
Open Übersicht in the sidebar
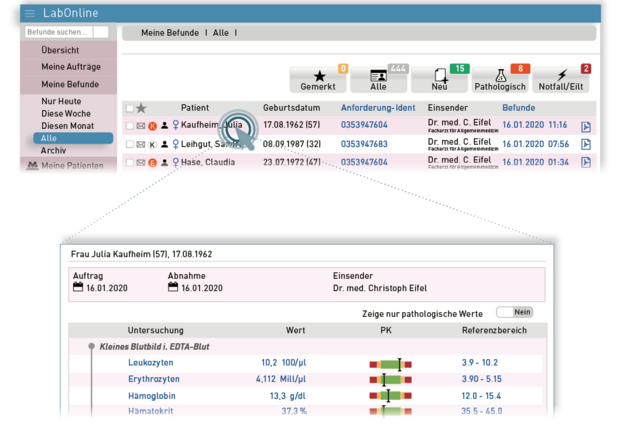[60, 50]
